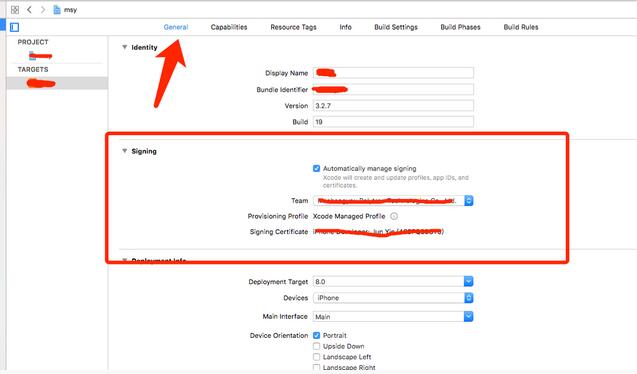Image resolution: width=637 pixels, height=374 pixels.
Task: Click the msy project file icon
Action: tap(57, 10)
